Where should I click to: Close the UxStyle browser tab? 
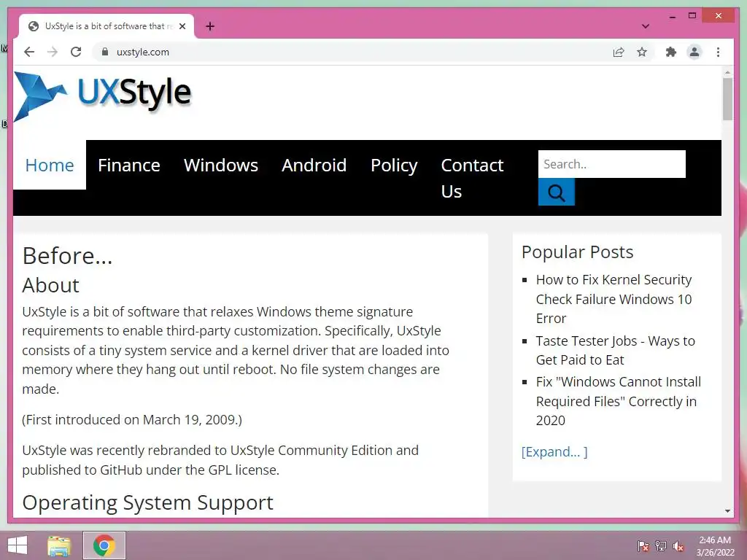182,26
